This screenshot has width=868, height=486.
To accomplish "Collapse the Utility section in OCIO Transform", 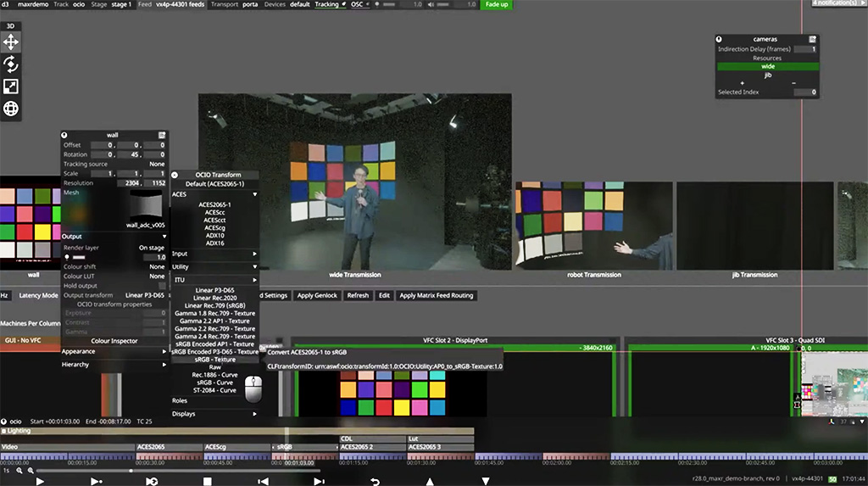I will pyautogui.click(x=254, y=267).
